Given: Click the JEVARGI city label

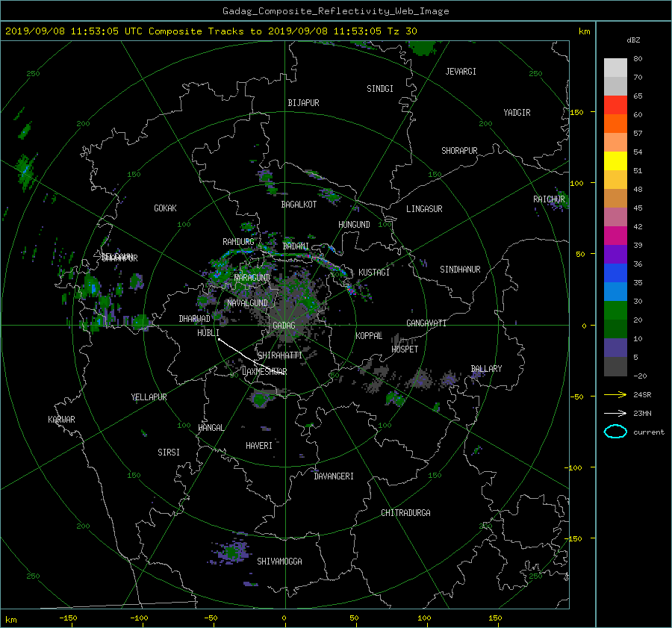Looking at the screenshot, I should (x=461, y=72).
